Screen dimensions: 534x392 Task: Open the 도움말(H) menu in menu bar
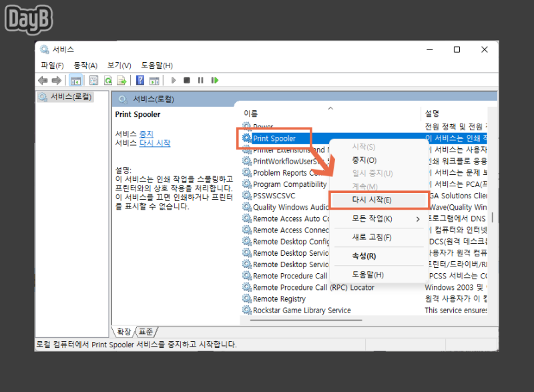157,65
